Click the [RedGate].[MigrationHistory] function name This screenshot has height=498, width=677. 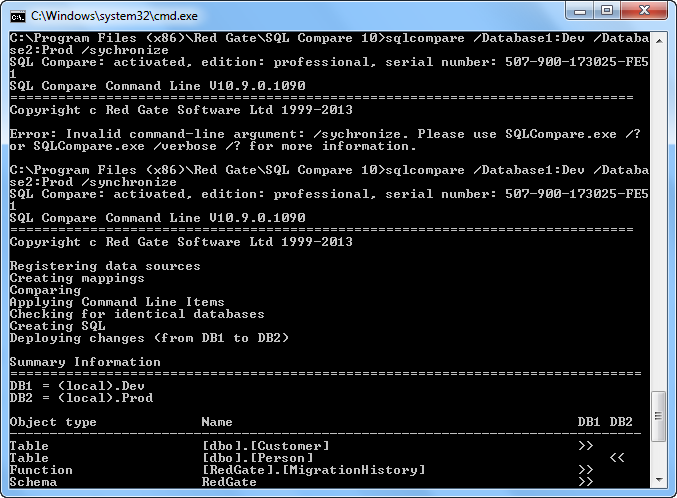313,470
